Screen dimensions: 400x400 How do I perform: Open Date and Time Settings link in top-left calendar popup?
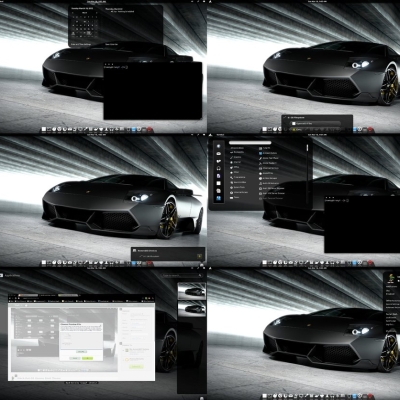pyautogui.click(x=80, y=44)
